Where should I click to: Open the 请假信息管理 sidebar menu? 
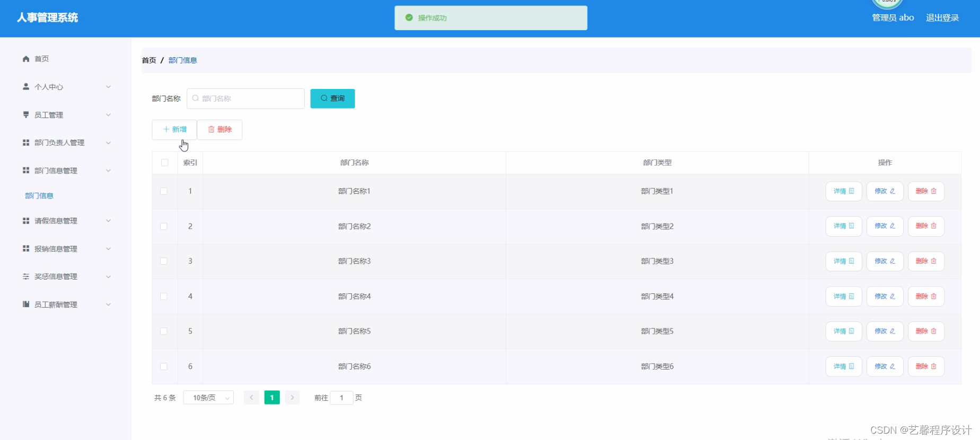click(x=66, y=221)
